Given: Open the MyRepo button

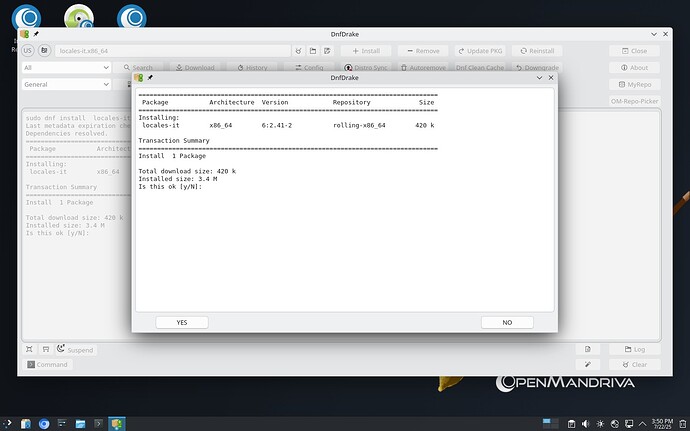Looking at the screenshot, I should click(634, 85).
